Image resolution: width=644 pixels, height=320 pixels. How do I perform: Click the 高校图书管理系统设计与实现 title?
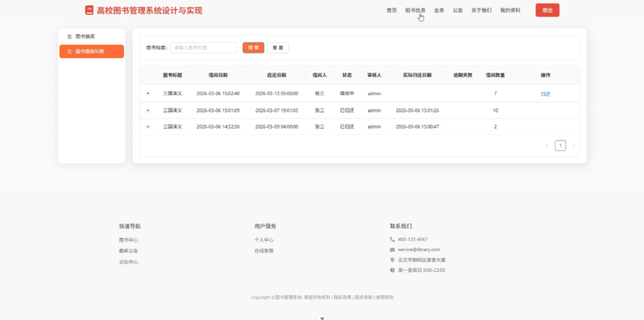pos(150,11)
